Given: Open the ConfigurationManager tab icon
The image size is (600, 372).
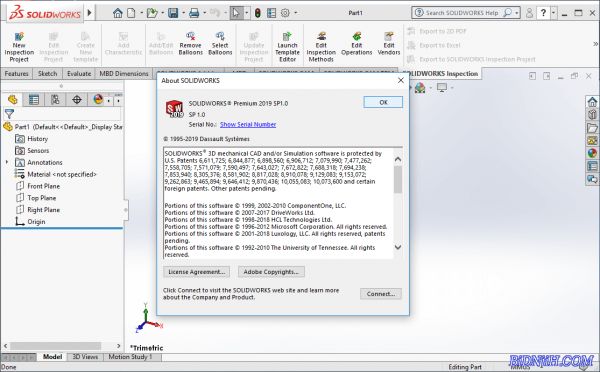Looking at the screenshot, I should (55, 100).
